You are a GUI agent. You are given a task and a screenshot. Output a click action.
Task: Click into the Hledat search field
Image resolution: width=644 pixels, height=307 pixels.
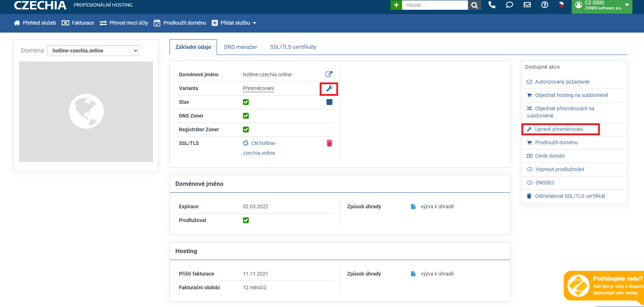[x=435, y=5]
